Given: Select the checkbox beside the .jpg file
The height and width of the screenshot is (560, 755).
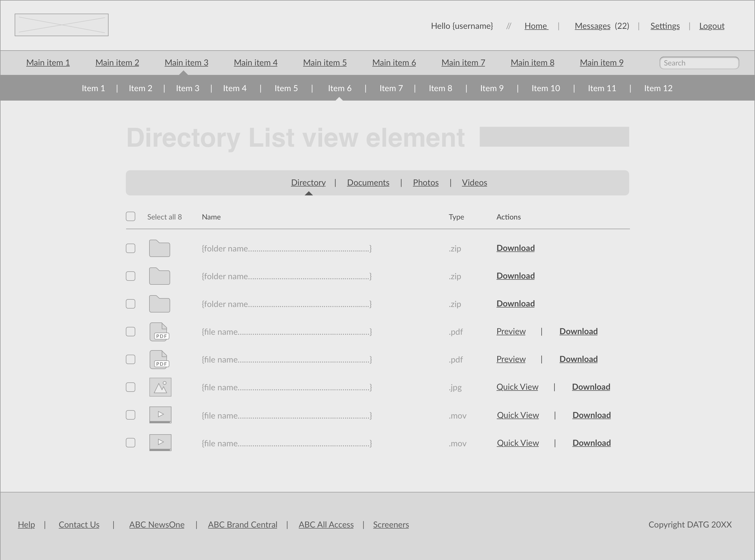Looking at the screenshot, I should [131, 387].
